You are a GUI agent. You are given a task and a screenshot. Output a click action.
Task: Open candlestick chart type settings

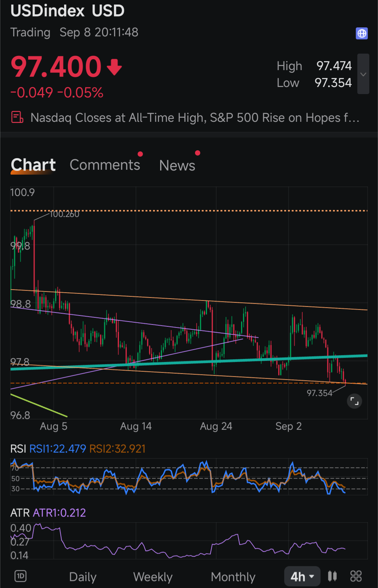tap(332, 576)
